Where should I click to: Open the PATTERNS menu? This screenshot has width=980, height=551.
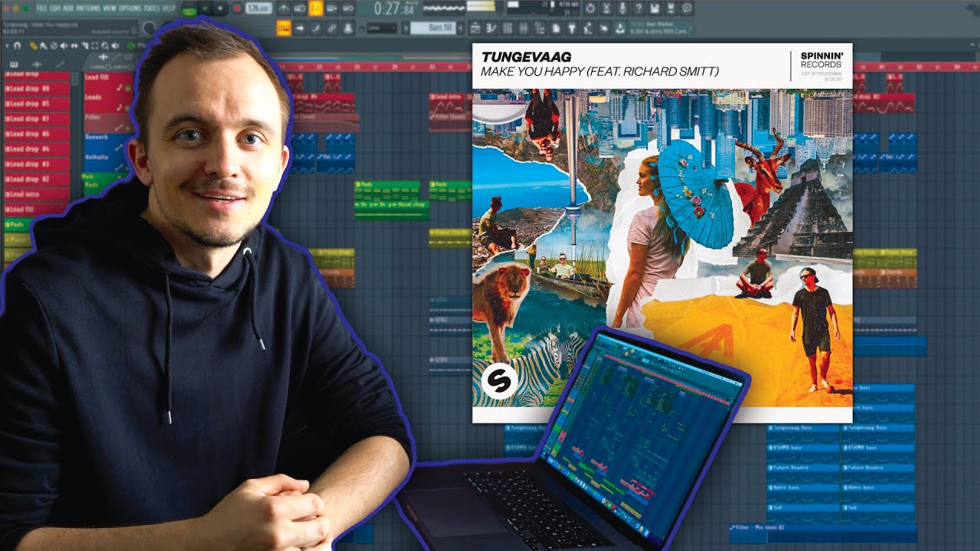(88, 8)
